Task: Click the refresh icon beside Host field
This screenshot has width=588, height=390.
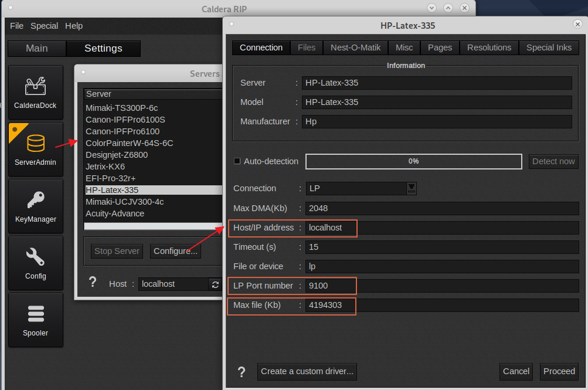Action: [x=215, y=284]
